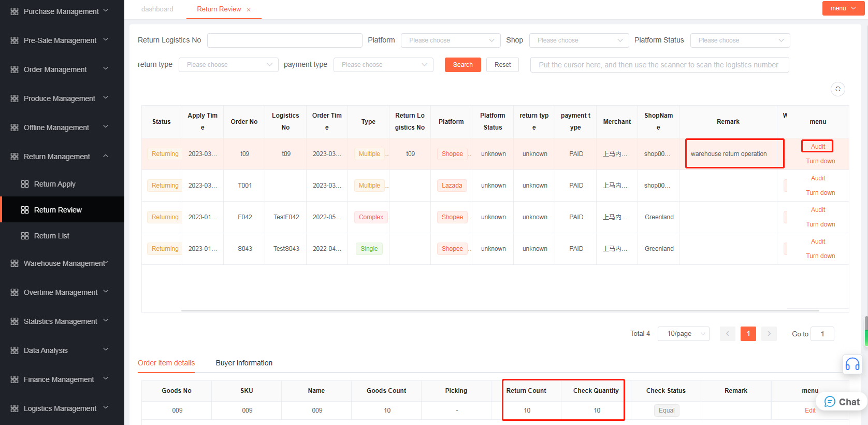Collapse Return Management menu
Image resolution: width=868 pixels, height=425 pixels.
(106, 155)
